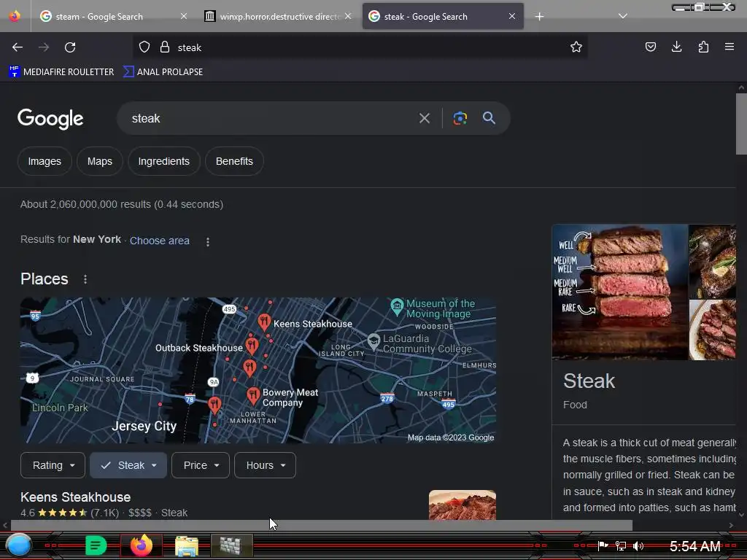Open more options next to Choose area
The width and height of the screenshot is (747, 560).
[208, 242]
